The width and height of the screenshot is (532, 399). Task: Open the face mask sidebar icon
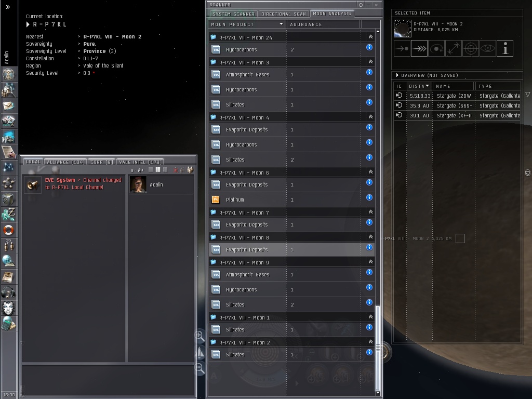pyautogui.click(x=8, y=308)
